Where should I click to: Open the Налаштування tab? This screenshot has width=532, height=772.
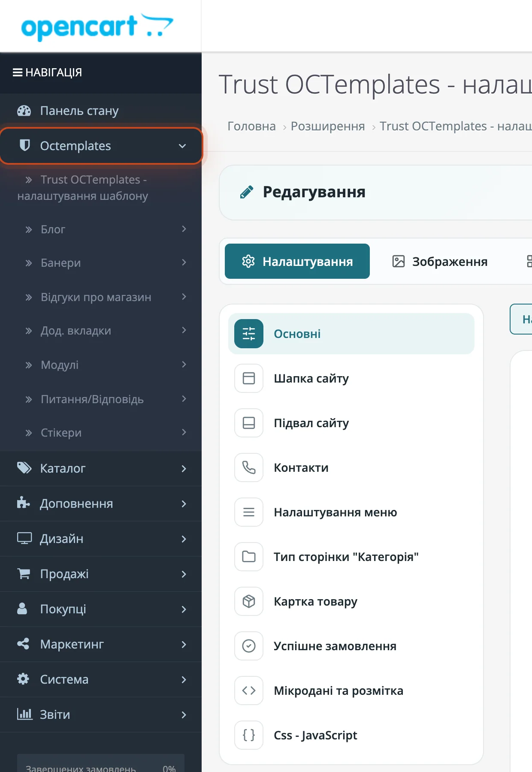pos(297,261)
